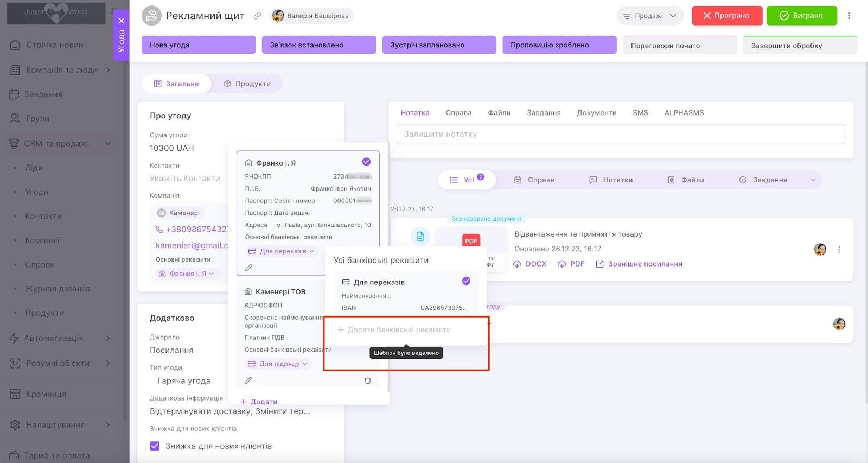Download the DOCX version of document
This screenshot has height=463, width=868.
(x=529, y=264)
